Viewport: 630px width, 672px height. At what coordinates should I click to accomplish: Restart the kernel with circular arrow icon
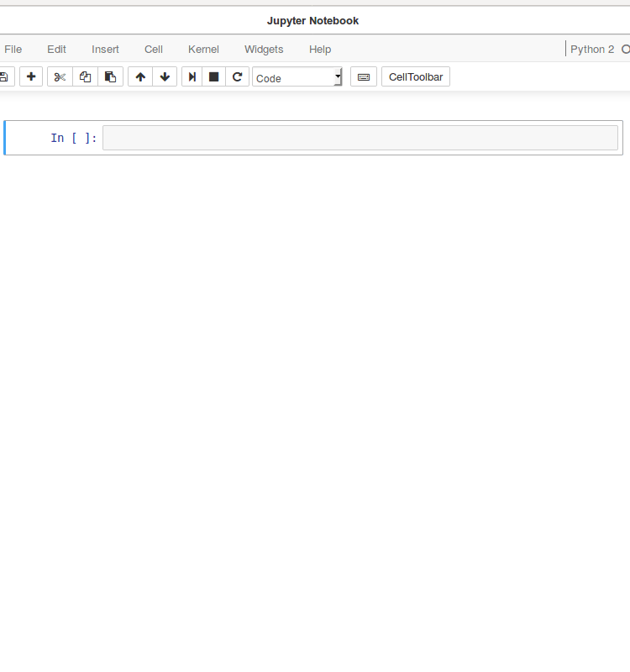(x=238, y=77)
